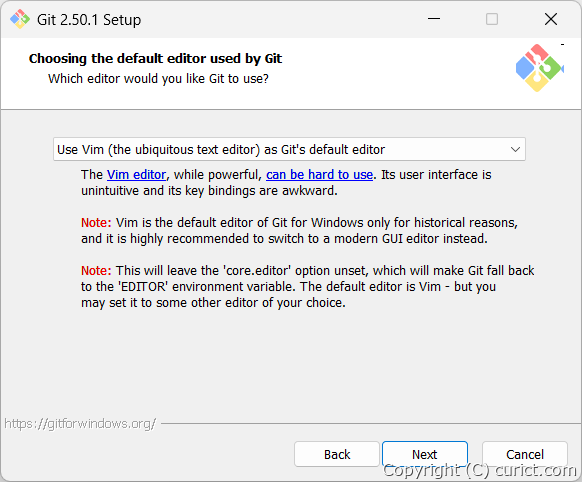Viewport: 582px width, 482px height.
Task: Click the first red "Note:" label about Vim
Action: click(96, 223)
